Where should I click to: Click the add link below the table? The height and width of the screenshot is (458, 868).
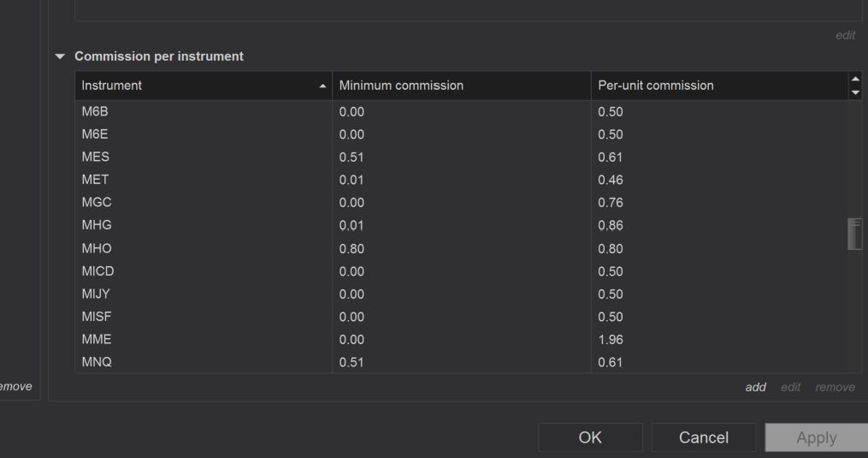pyautogui.click(x=755, y=387)
